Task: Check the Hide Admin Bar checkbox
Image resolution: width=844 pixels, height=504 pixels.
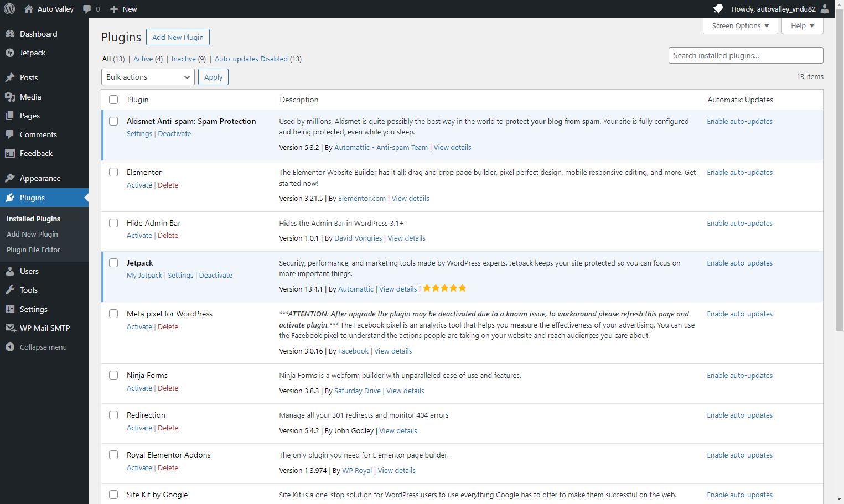Action: click(113, 223)
